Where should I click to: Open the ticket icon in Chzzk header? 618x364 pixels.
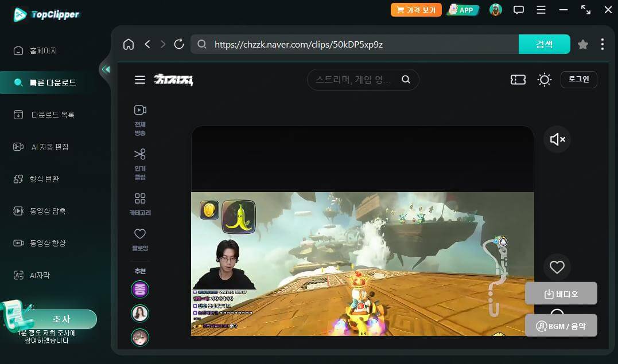tap(518, 80)
